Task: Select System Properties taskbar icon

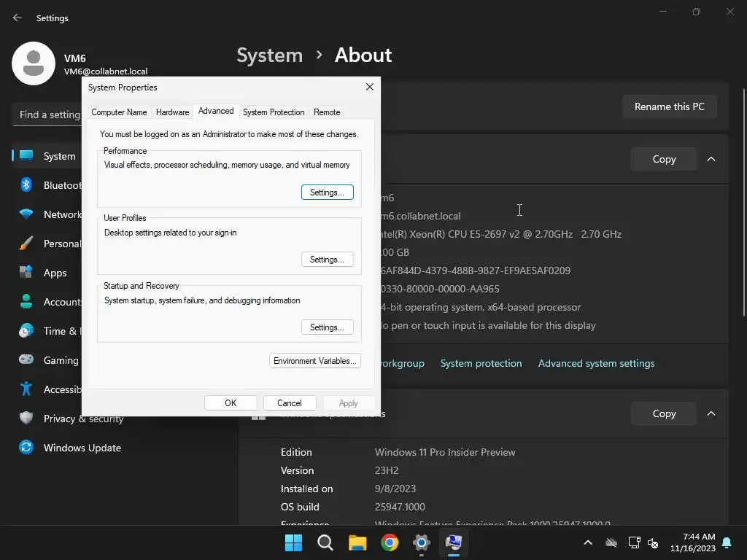Action: point(454,542)
